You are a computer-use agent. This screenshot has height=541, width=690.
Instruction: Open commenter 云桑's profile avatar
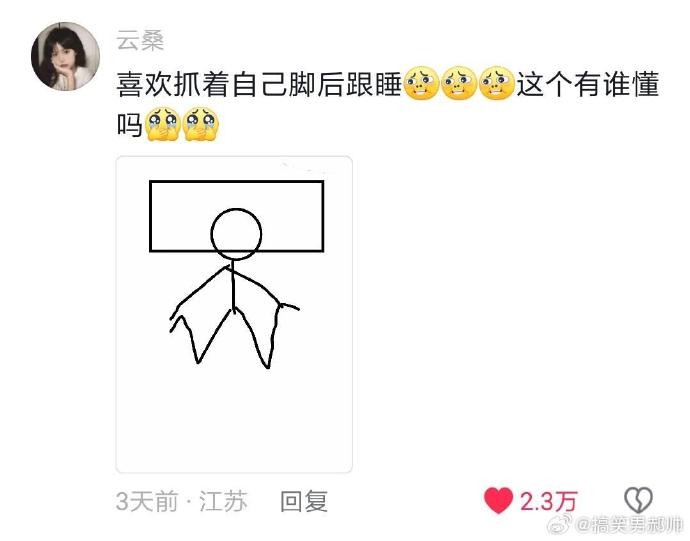pyautogui.click(x=65, y=56)
